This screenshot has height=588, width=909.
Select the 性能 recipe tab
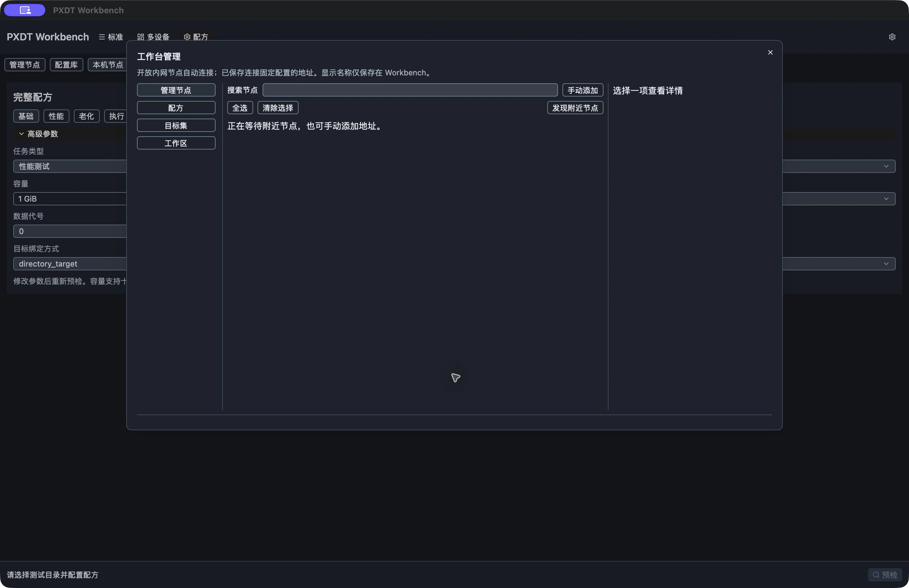[56, 116]
